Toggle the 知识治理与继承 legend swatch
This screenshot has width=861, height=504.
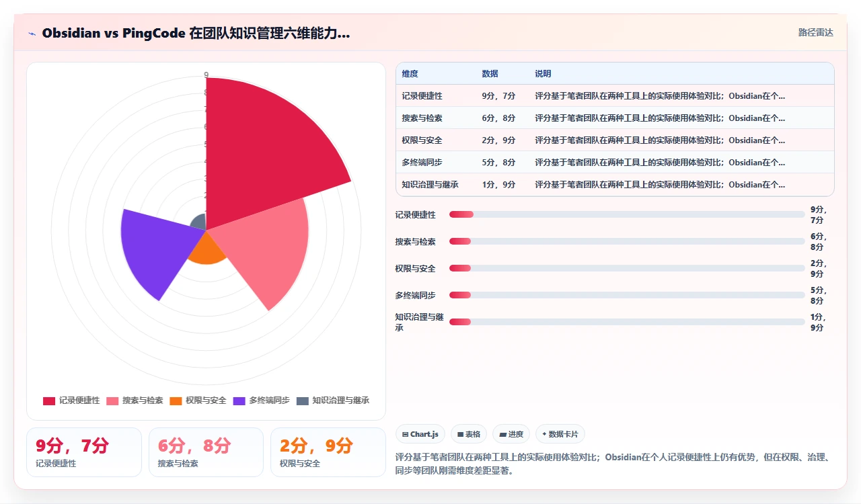click(302, 401)
